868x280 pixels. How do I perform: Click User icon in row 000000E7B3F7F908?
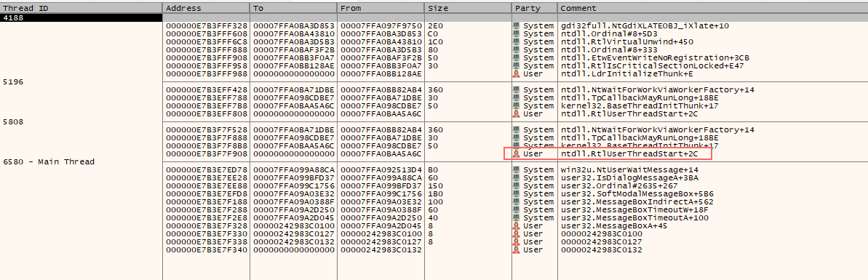[517, 154]
